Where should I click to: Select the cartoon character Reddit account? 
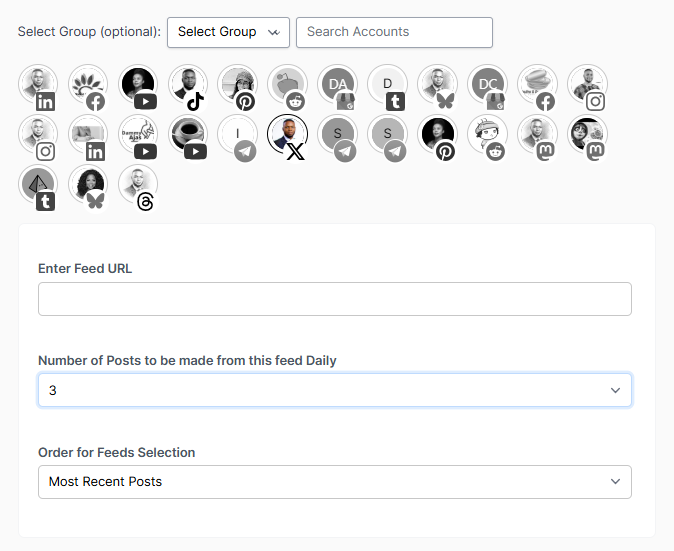(x=487, y=134)
